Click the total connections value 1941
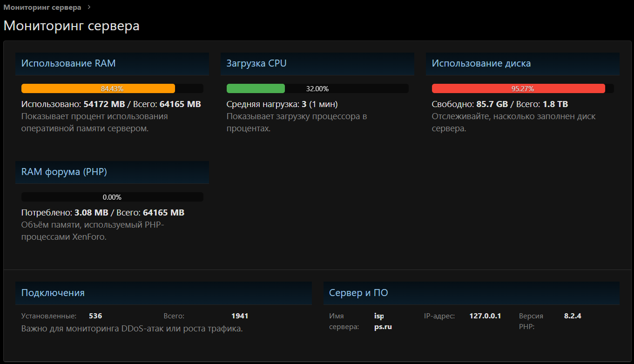 (x=240, y=316)
